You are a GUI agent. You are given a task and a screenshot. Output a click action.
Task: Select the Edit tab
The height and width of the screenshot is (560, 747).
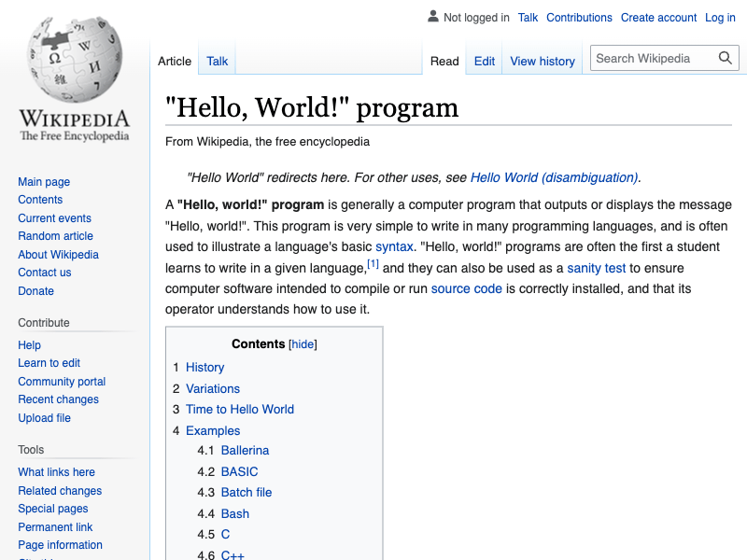click(x=485, y=62)
